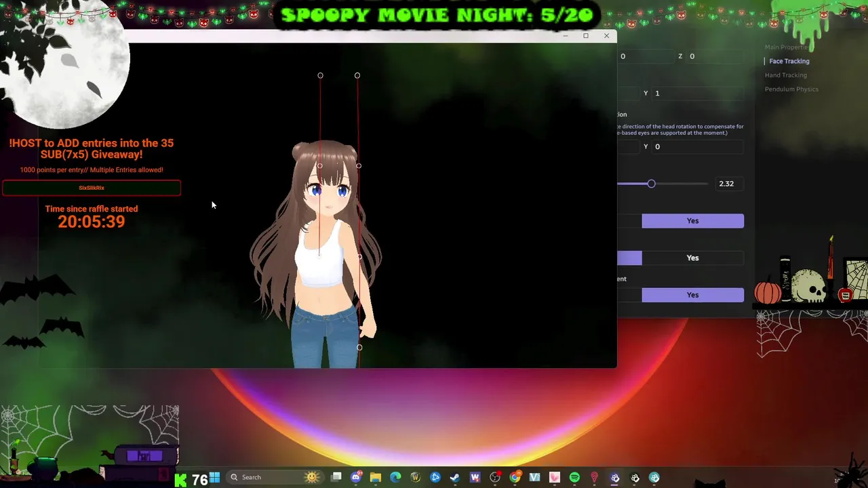Click the Vi app icon on taskbar
868x488 pixels.
[534, 477]
